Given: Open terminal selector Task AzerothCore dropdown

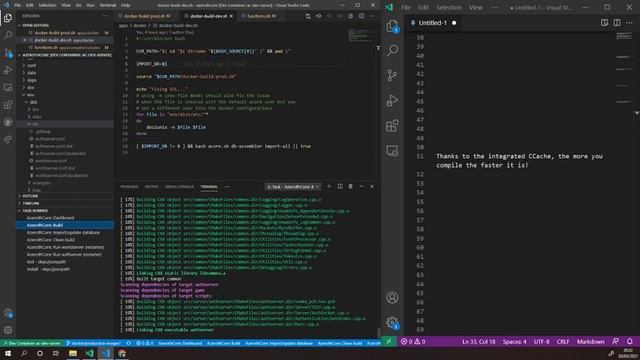Looking at the screenshot, I should 293,187.
